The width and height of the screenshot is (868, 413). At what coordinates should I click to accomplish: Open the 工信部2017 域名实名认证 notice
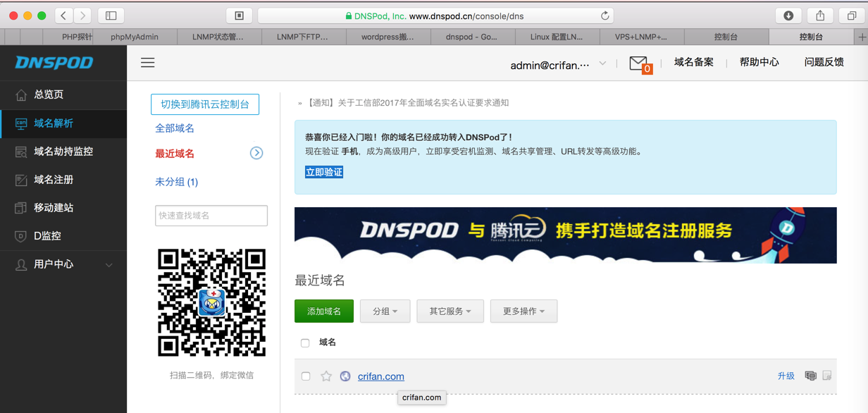click(x=408, y=103)
